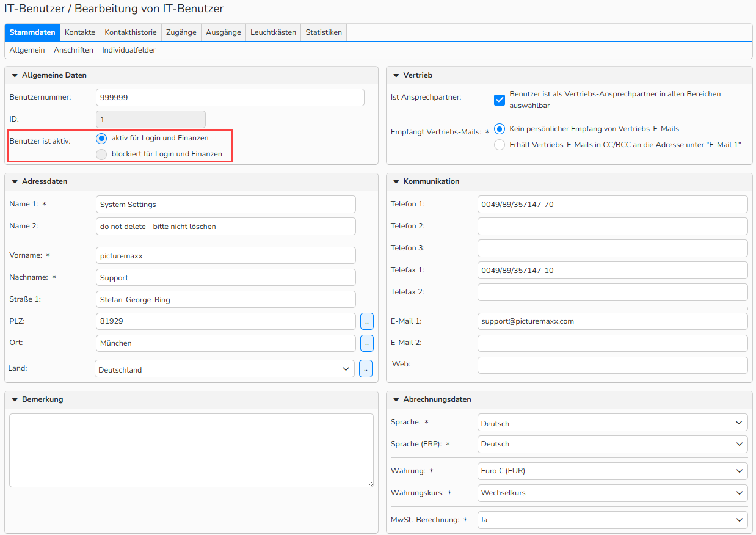
Task: Click the Web field
Action: [x=612, y=365]
